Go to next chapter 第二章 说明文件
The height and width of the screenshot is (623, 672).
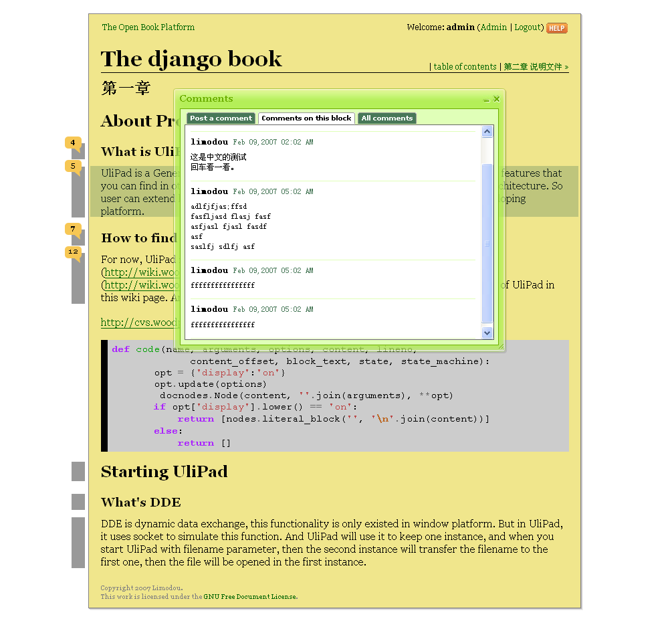[x=535, y=67]
